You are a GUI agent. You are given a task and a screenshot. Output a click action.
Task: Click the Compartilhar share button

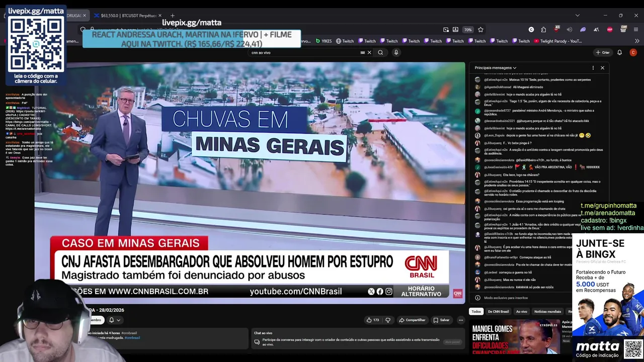tap(413, 320)
